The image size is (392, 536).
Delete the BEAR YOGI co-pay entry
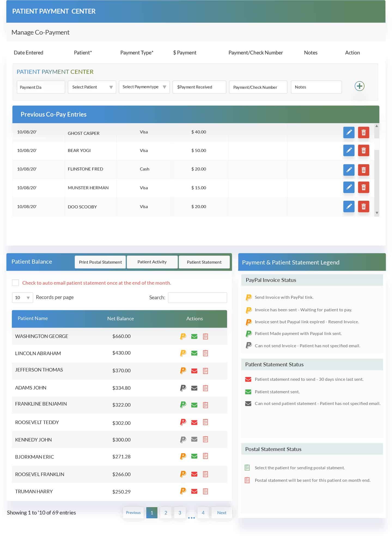pos(363,150)
